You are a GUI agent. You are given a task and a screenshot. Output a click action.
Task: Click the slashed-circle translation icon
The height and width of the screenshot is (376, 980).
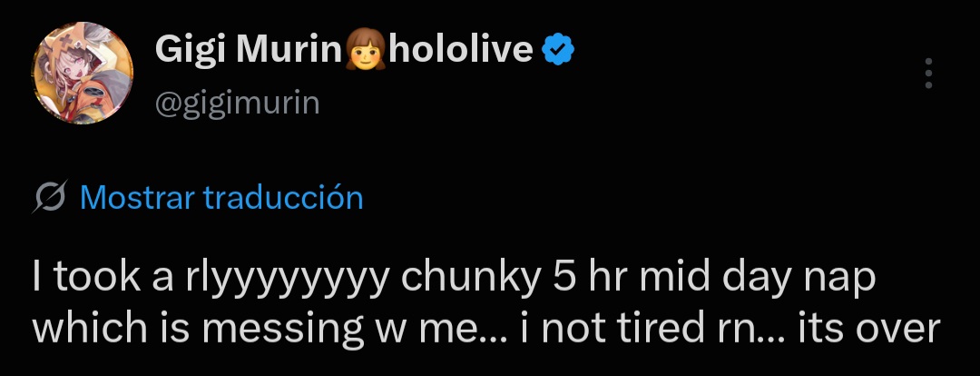[49, 197]
